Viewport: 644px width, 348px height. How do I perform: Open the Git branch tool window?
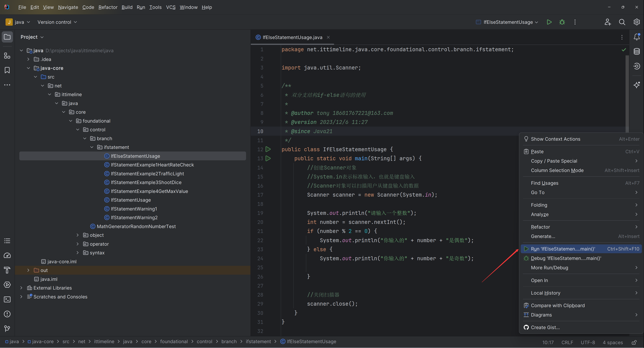click(x=7, y=329)
